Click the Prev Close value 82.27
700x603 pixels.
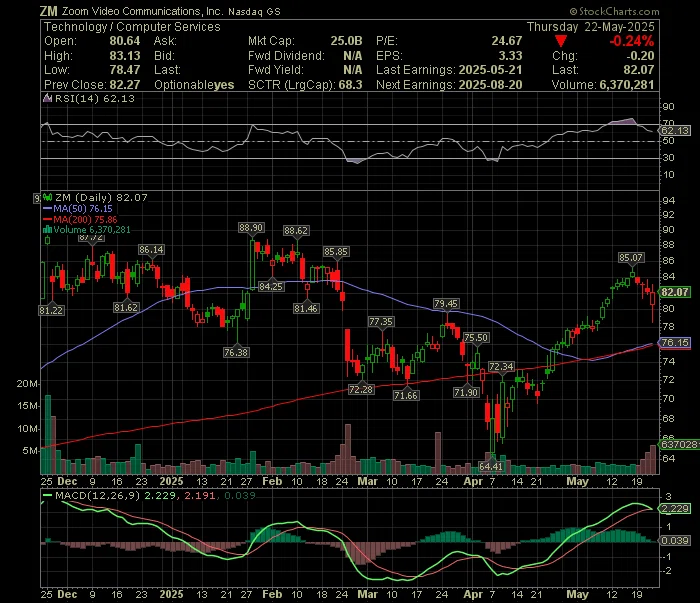tap(125, 85)
